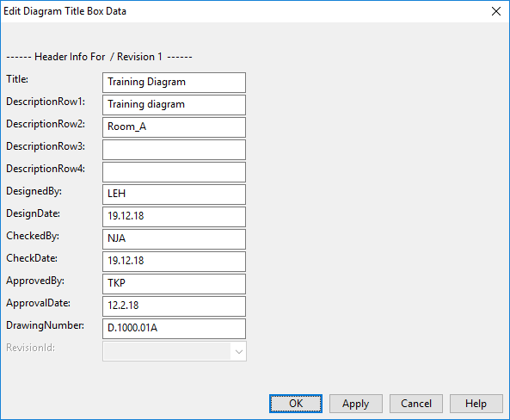Click the dialog title bar

tap(244, 11)
